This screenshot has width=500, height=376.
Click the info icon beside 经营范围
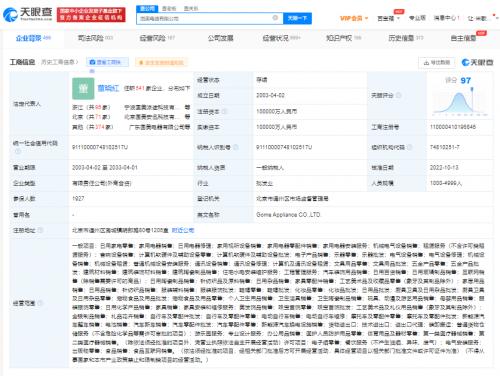pyautogui.click(x=40, y=303)
